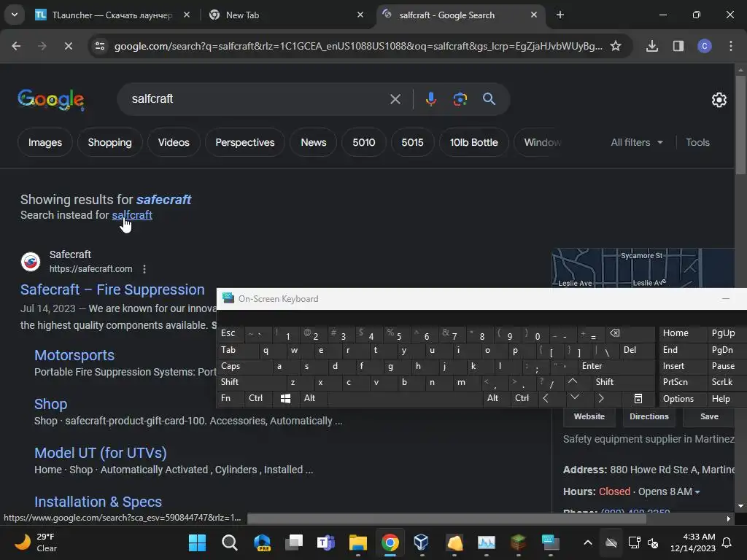747x560 pixels.
Task: Open Google quick settings gear
Action: 719,99
